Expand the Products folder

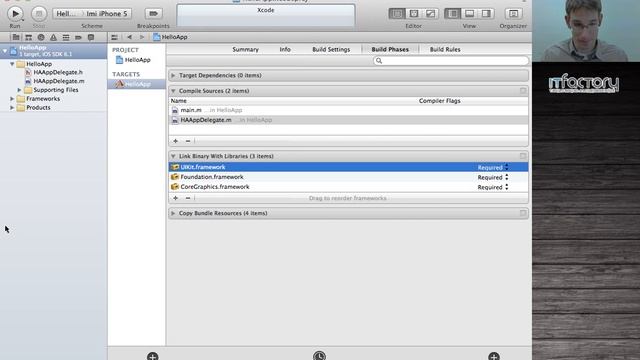tap(12, 108)
